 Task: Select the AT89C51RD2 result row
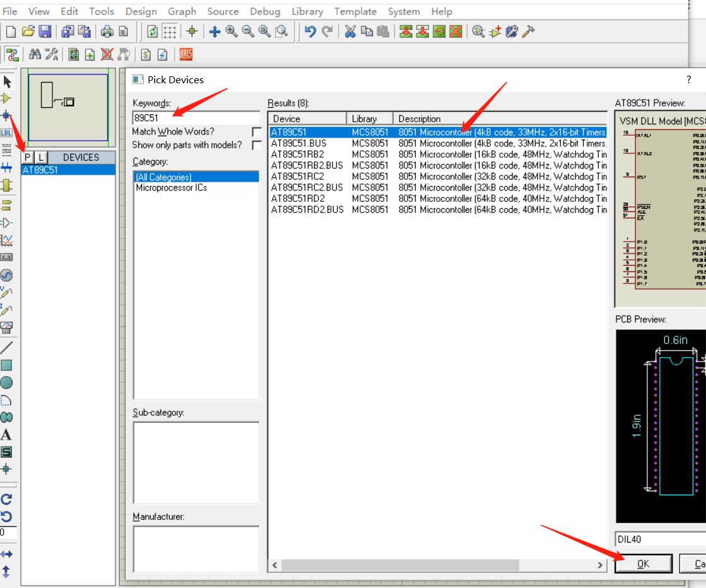click(438, 199)
